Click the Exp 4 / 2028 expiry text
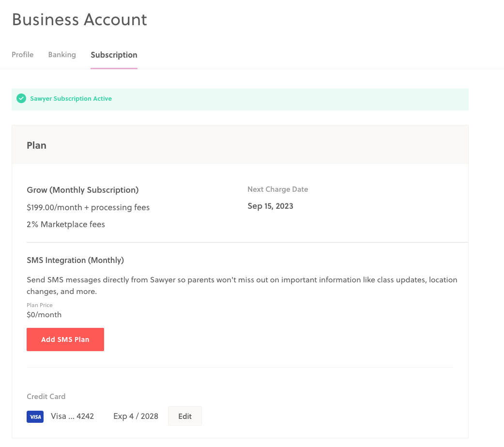 pyautogui.click(x=136, y=416)
